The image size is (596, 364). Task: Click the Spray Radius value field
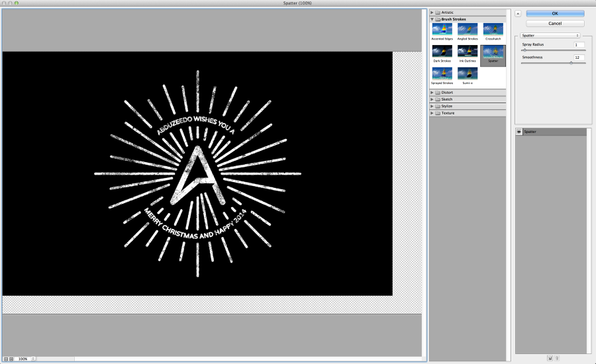pyautogui.click(x=579, y=45)
